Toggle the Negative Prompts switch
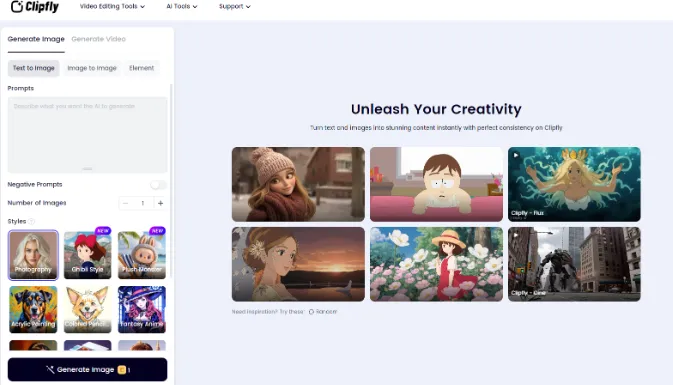Screen dimensions: 673x385 (158, 185)
